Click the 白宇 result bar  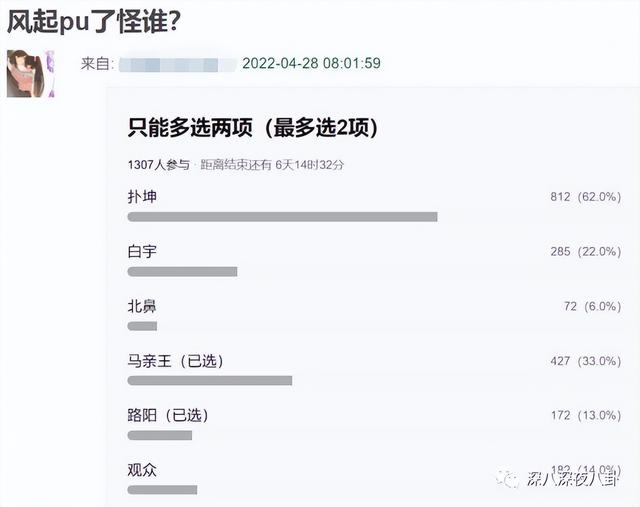182,271
